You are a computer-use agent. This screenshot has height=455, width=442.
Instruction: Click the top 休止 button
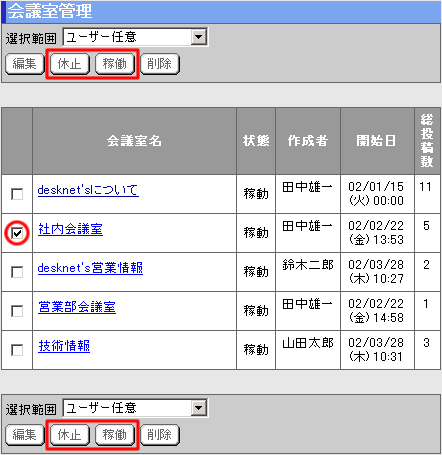[70, 64]
